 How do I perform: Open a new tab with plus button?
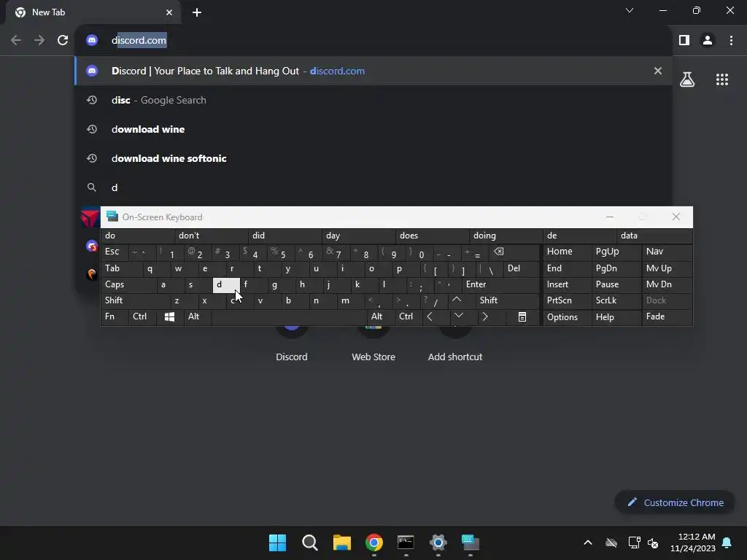pyautogui.click(x=197, y=12)
